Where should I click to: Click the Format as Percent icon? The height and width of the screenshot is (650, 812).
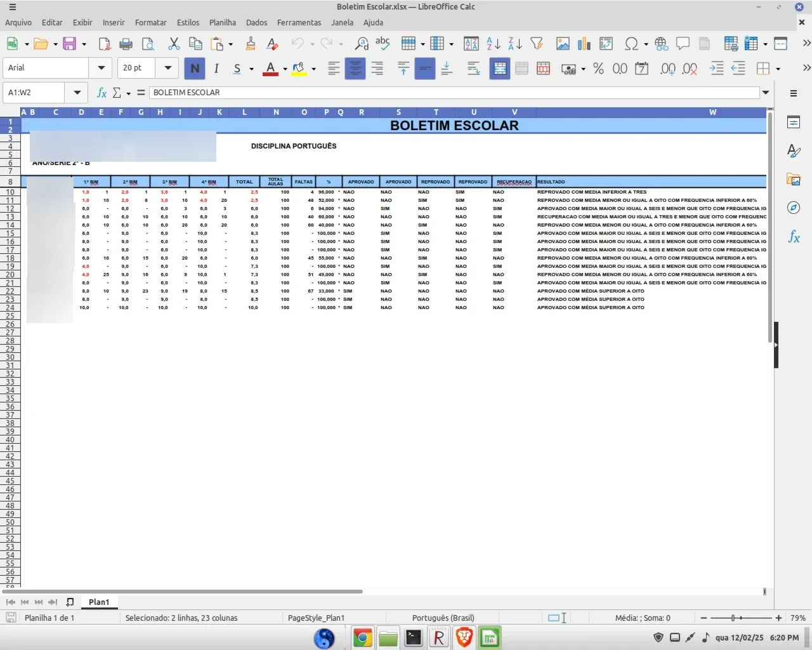[598, 68]
